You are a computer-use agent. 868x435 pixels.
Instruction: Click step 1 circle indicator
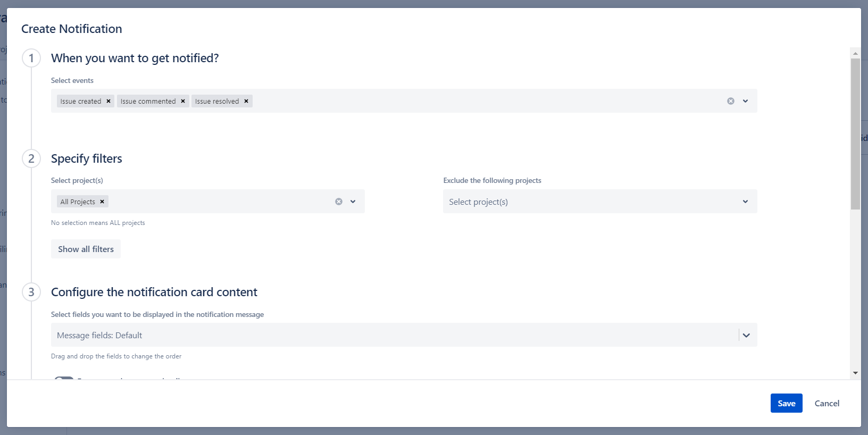(31, 58)
